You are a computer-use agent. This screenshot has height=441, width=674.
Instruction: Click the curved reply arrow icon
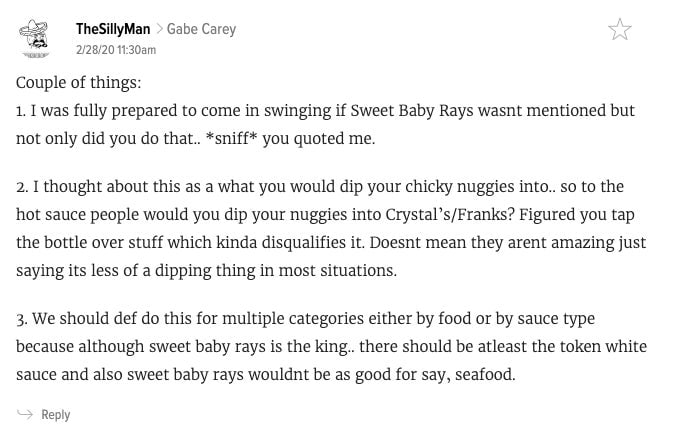coord(25,414)
